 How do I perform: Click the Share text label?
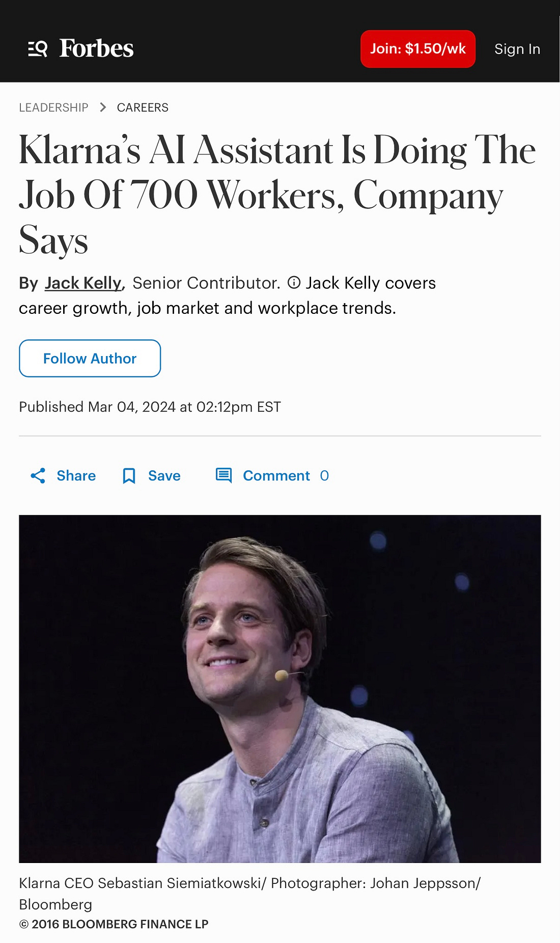(76, 475)
